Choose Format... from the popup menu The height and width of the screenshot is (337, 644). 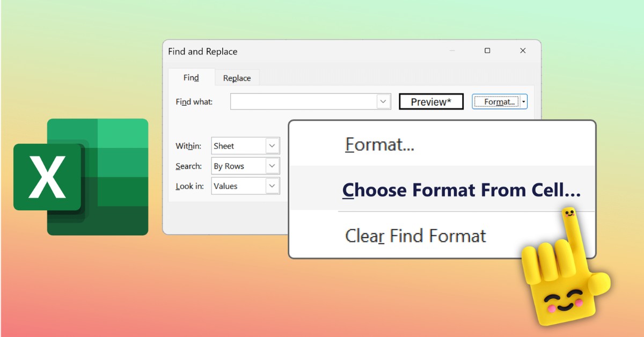click(380, 144)
